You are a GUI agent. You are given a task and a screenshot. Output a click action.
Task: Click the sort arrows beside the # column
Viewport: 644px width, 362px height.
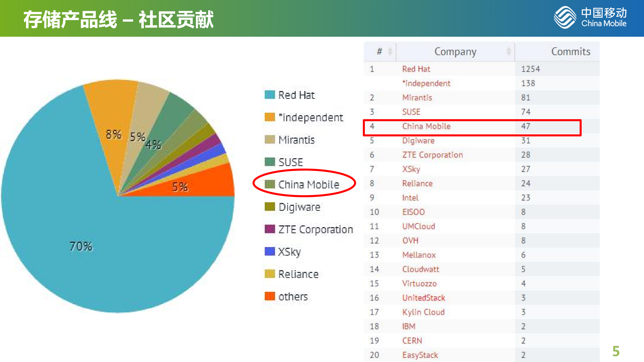coord(390,52)
